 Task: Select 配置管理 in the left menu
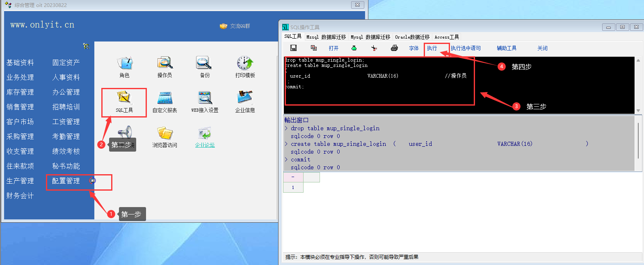pos(66,181)
